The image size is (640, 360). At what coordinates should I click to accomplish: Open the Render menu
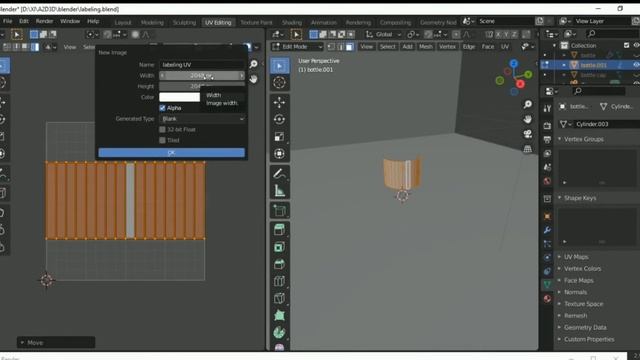(44, 21)
